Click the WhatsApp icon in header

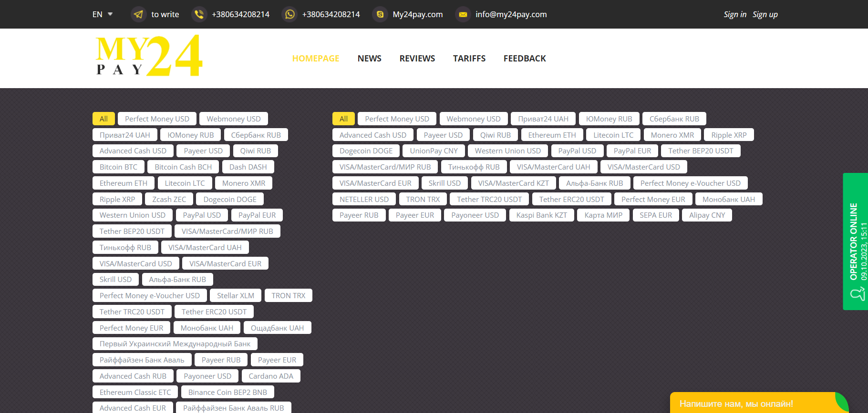[289, 14]
